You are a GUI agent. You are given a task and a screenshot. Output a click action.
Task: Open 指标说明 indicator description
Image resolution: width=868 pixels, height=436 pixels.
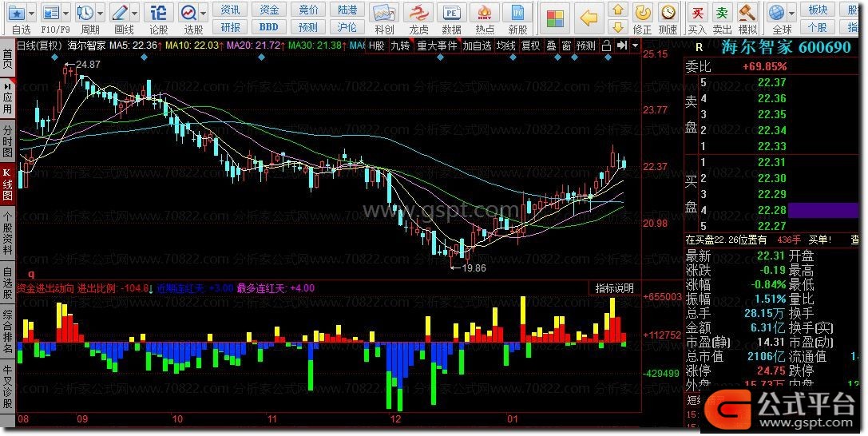coord(614,288)
